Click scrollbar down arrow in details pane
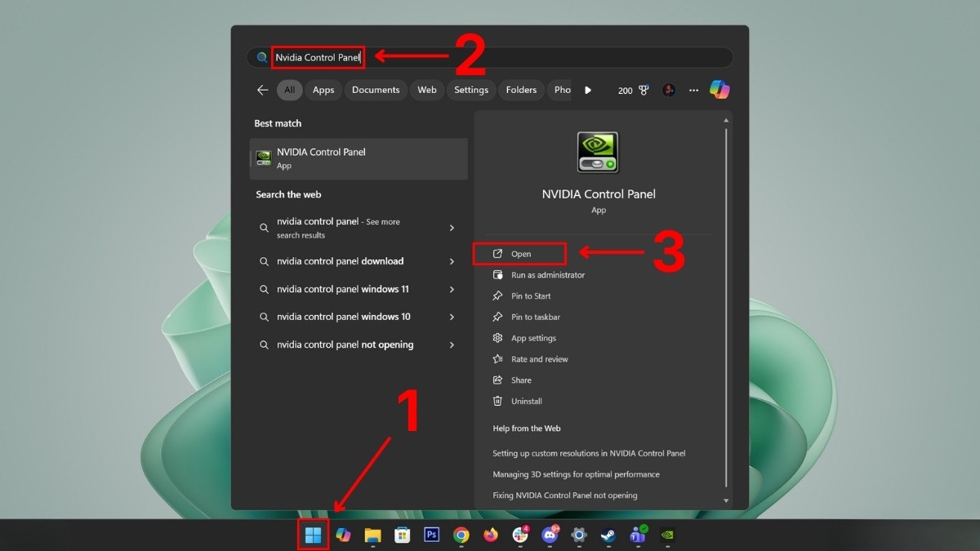 [x=726, y=500]
